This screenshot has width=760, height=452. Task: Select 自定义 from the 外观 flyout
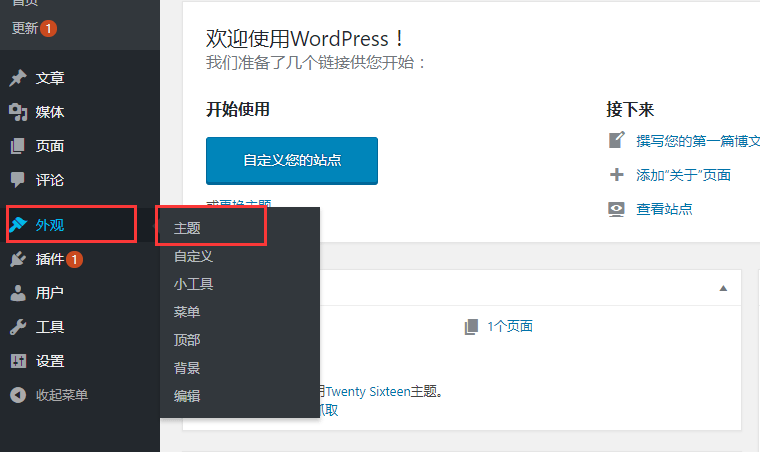(193, 256)
